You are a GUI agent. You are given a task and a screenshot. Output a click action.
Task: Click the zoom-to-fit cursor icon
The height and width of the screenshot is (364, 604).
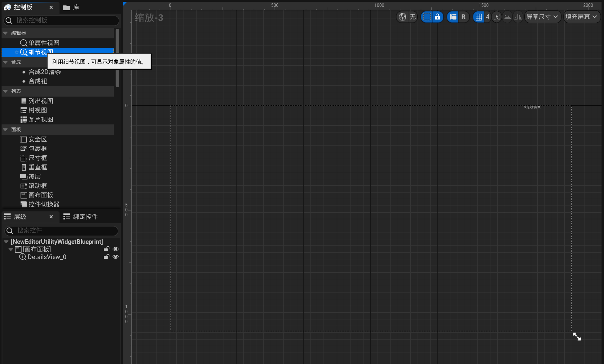pyautogui.click(x=496, y=17)
